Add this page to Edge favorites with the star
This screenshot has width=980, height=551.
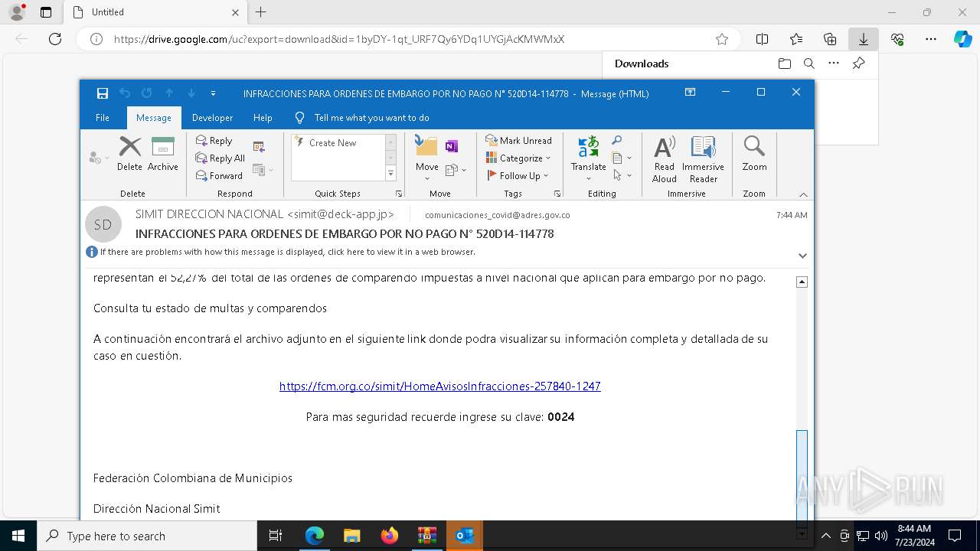[721, 39]
